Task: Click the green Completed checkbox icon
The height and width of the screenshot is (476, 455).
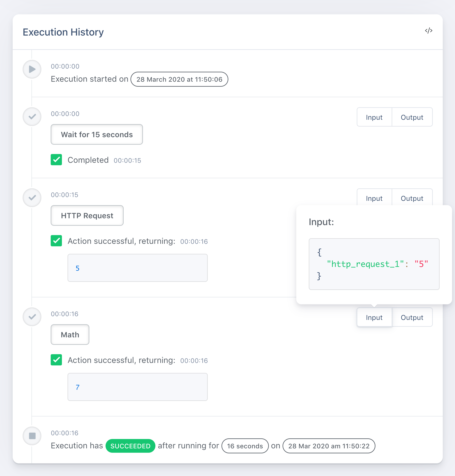Action: [x=56, y=160]
